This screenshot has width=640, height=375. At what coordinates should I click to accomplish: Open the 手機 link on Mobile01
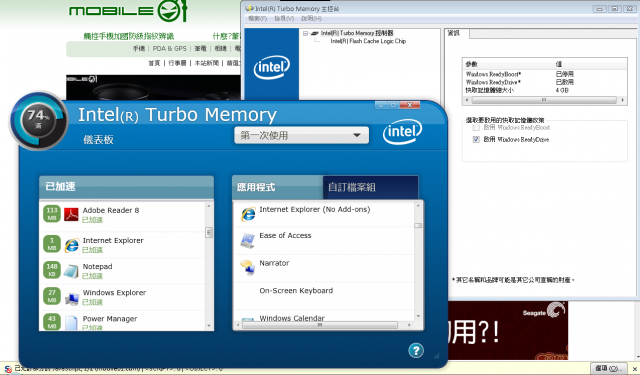coord(139,49)
